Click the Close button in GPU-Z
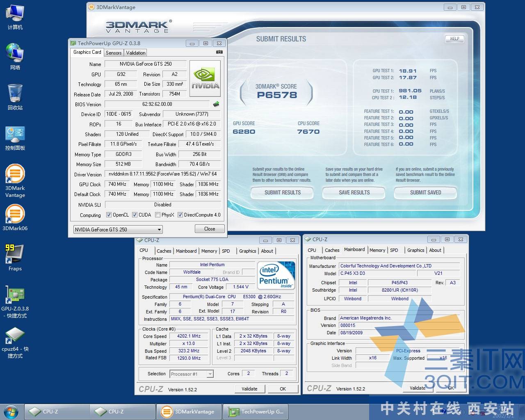 pos(210,229)
